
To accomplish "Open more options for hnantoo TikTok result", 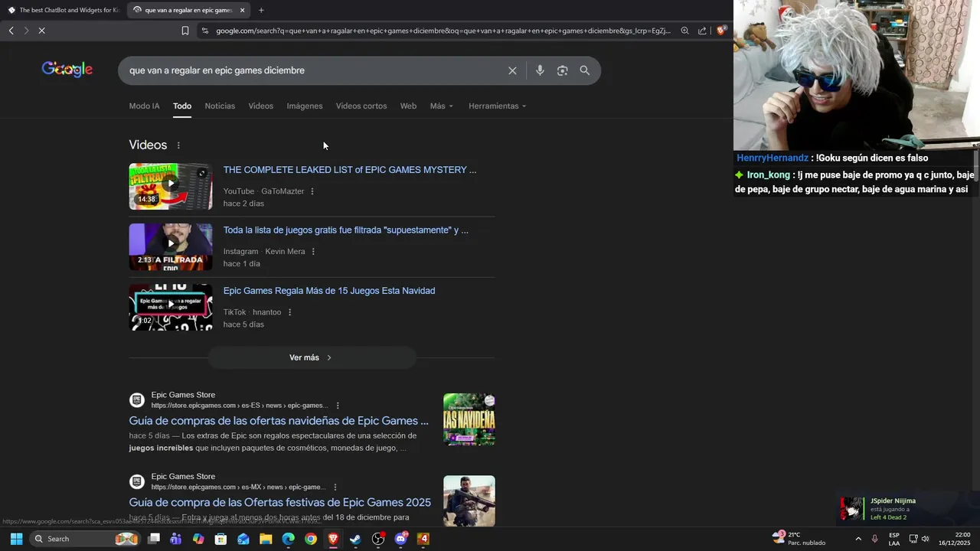I will (289, 312).
